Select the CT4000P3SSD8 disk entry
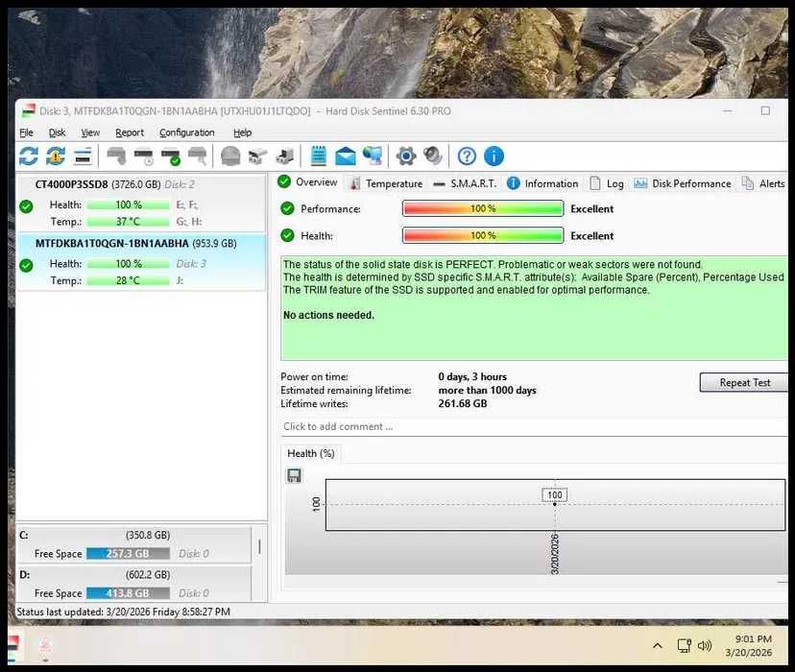Screen dimensions: 795x672 click(141, 203)
